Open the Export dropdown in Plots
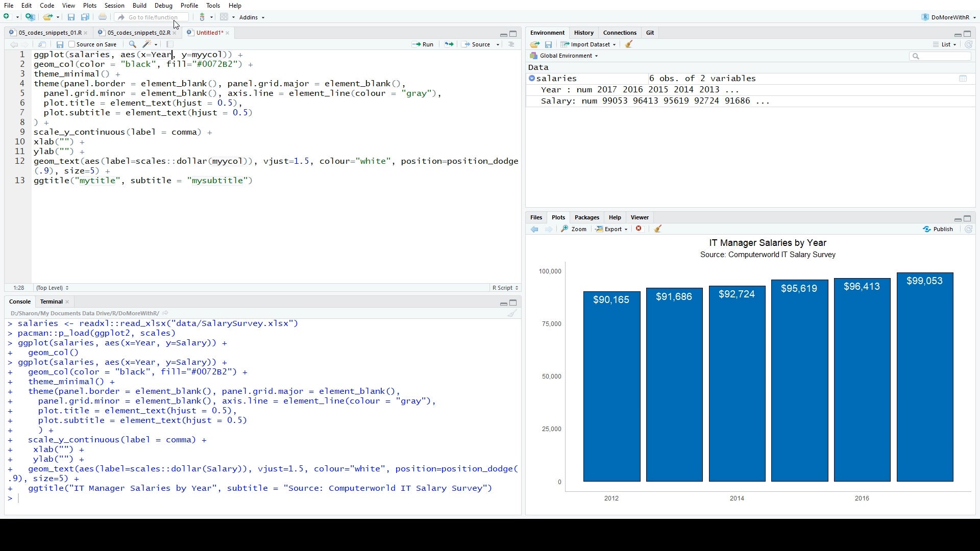The image size is (980, 551). 612,229
